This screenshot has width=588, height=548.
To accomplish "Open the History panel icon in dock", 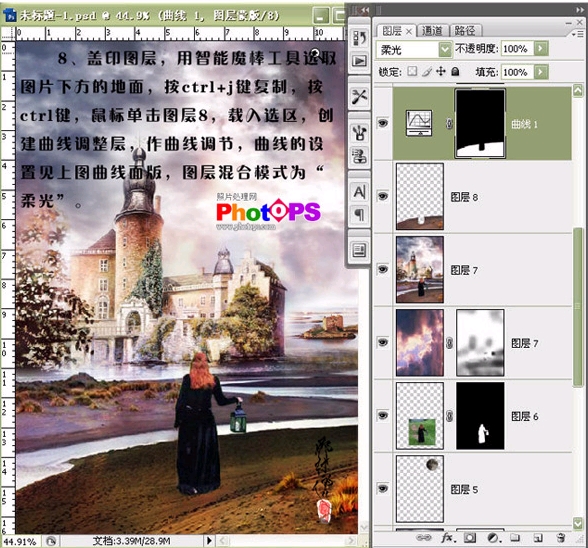I will [359, 38].
